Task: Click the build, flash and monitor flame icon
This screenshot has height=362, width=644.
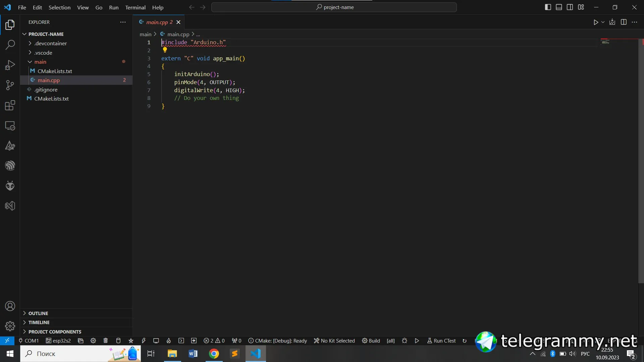Action: (x=169, y=341)
